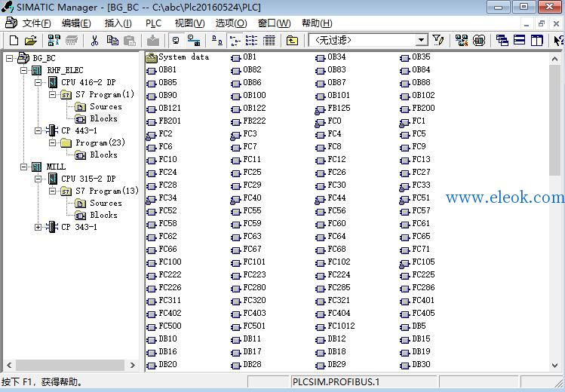Click the block list vertical scrollbar thumb
This screenshot has width=565, height=392.
tap(554, 121)
